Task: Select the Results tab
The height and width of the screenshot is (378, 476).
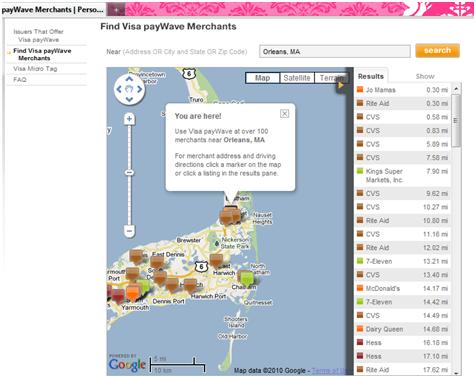Action: click(371, 76)
